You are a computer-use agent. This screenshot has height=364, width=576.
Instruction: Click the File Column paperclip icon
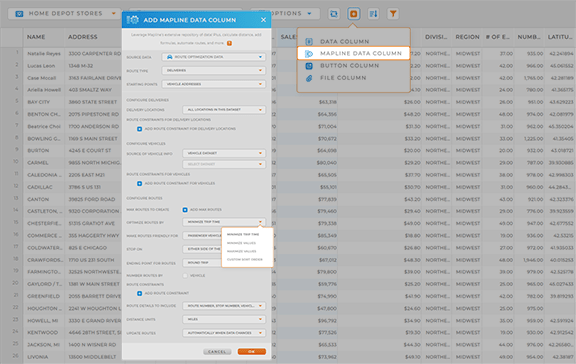pos(309,78)
